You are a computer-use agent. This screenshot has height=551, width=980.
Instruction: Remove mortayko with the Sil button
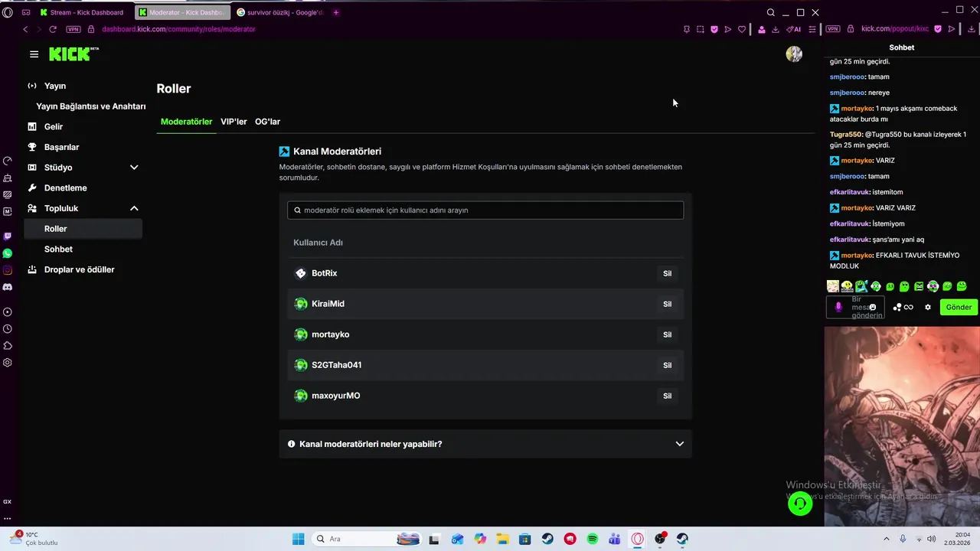[668, 334]
